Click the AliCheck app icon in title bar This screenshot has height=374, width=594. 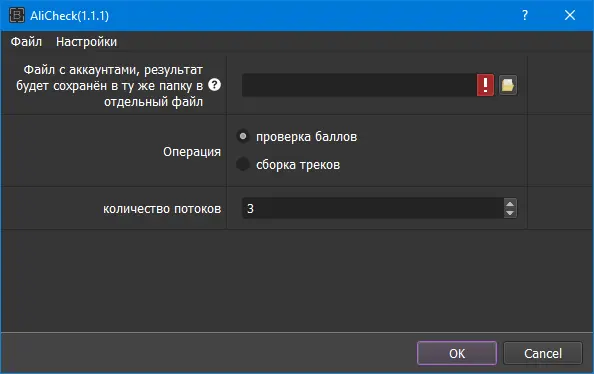[17, 16]
